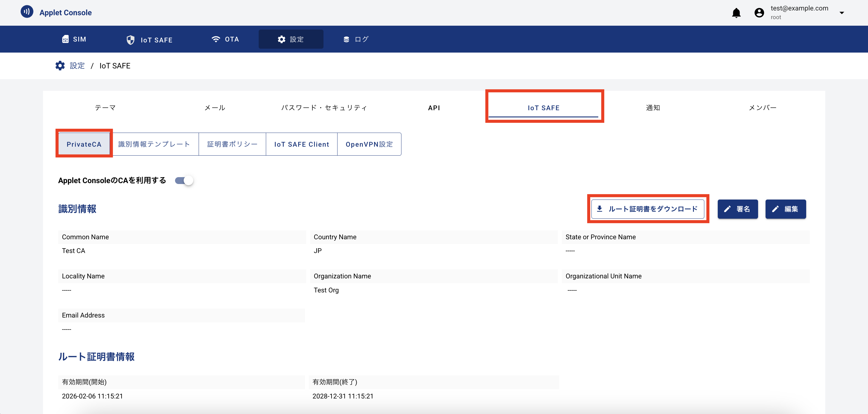Viewport: 868px width, 414px height.
Task: Open OTA wifi menu item
Action: click(x=225, y=39)
